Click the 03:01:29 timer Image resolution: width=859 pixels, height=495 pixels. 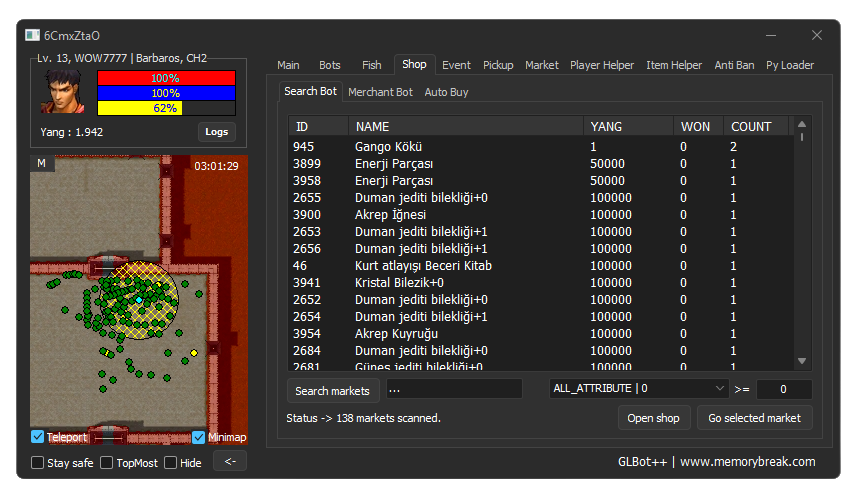(x=216, y=166)
